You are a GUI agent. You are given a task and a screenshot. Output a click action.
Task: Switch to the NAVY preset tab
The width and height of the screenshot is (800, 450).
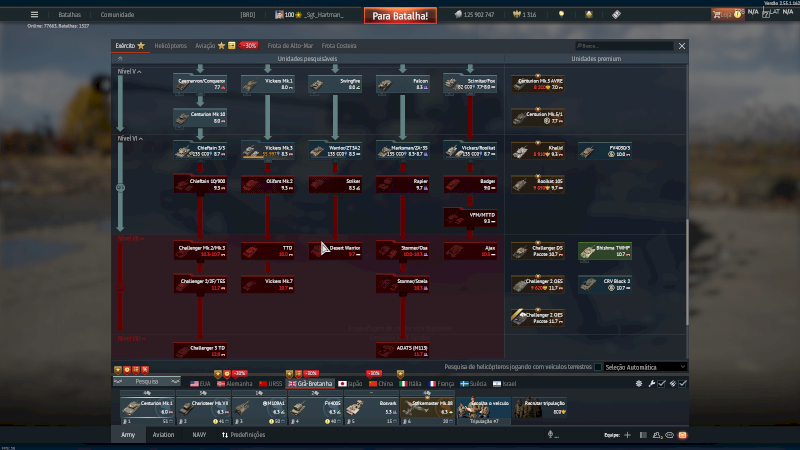click(199, 435)
